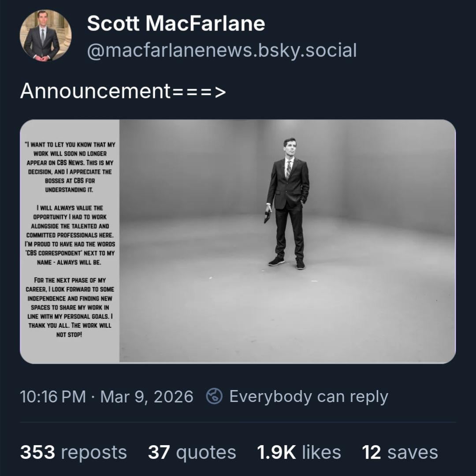The height and width of the screenshot is (476, 476).
Task: Click the globe reply-settings icon
Action: (x=214, y=396)
